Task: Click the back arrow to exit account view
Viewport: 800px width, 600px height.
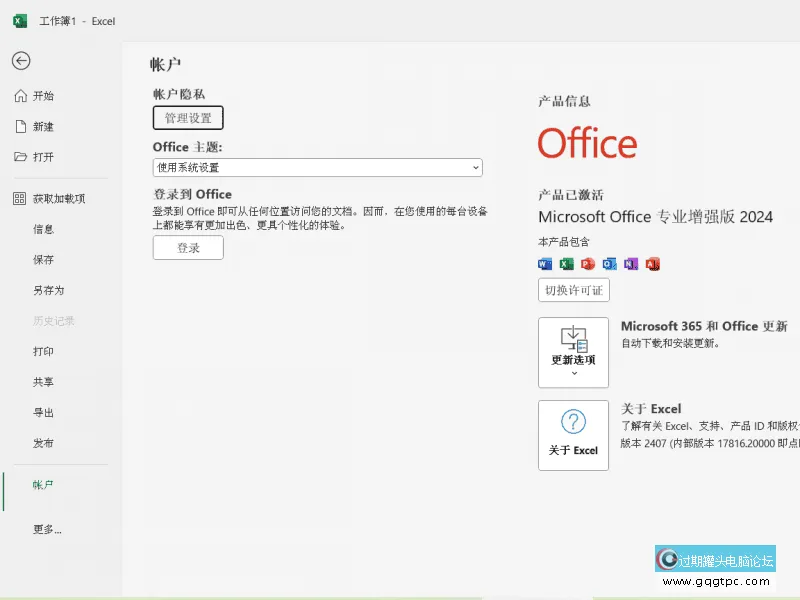Action: 22,60
